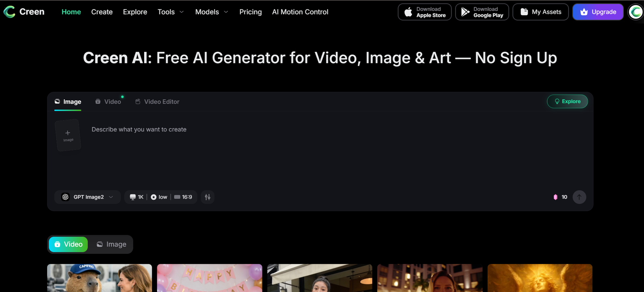Add a reference image with plus card

tap(68, 135)
